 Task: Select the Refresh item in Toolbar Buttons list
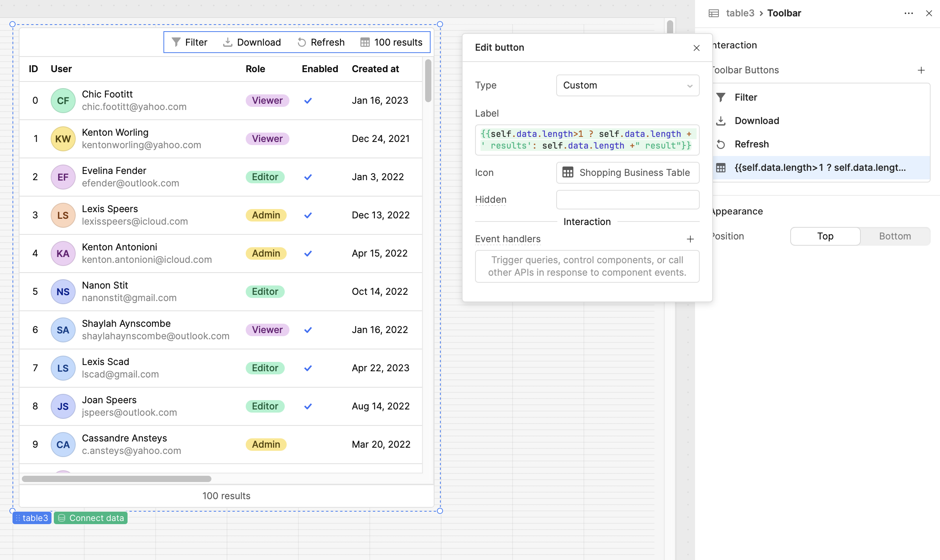751,144
